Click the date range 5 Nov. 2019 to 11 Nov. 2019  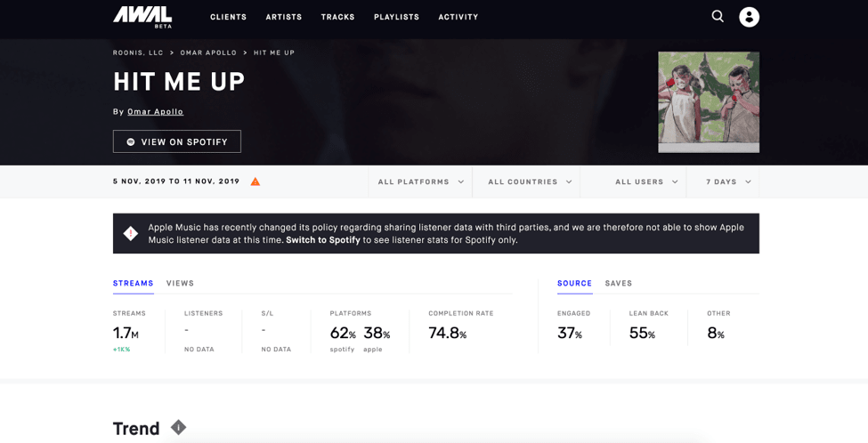(x=176, y=181)
